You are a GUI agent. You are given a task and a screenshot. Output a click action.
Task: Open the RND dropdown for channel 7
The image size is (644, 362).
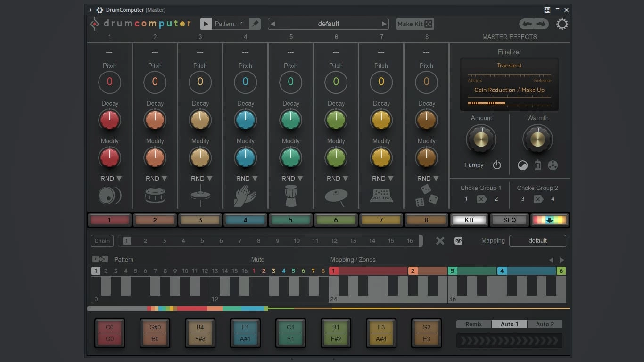click(x=383, y=179)
